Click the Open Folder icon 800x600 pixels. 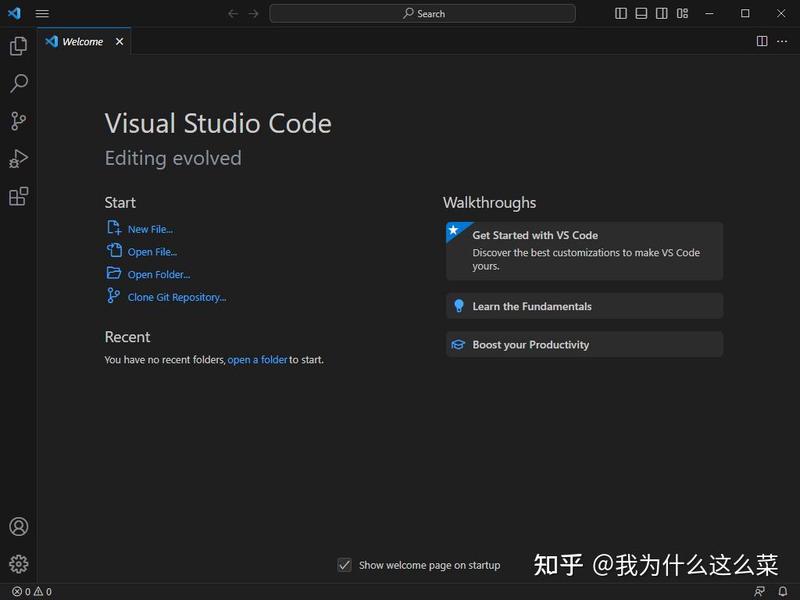tap(114, 273)
